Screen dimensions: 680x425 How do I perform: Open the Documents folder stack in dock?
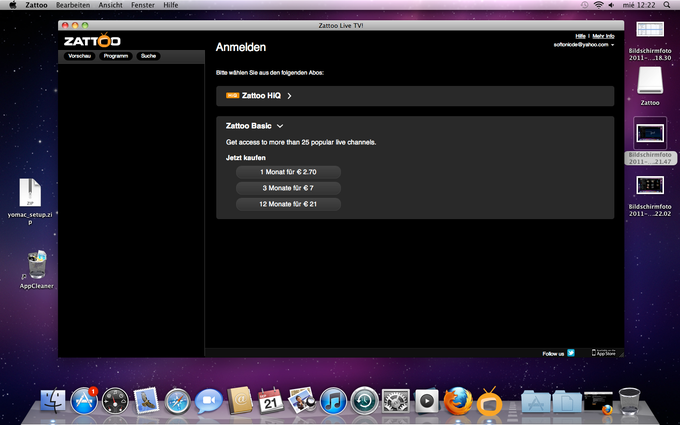(567, 401)
